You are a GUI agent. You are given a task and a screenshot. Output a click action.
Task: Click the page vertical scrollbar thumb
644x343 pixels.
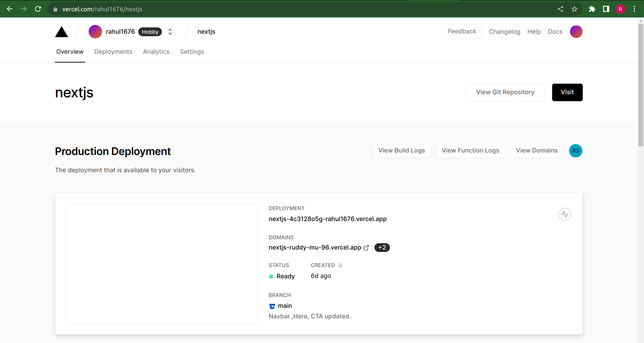pyautogui.click(x=641, y=85)
